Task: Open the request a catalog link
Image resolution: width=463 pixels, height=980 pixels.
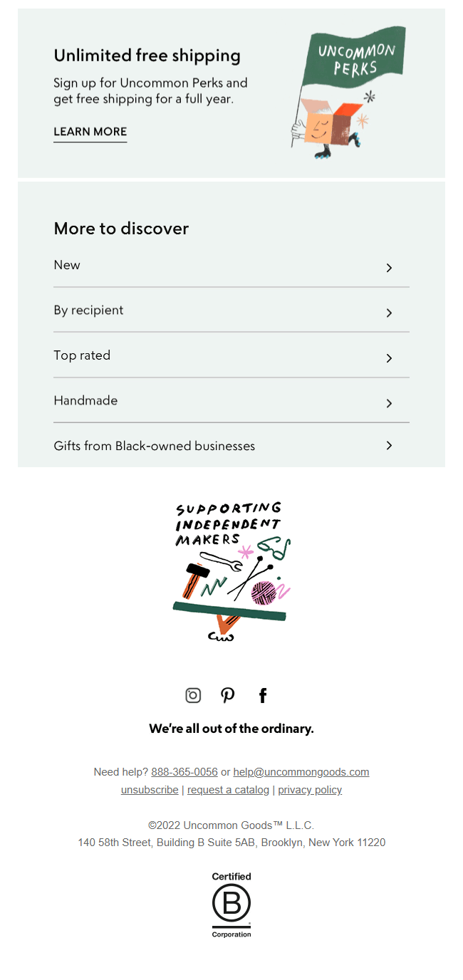Action: tap(228, 790)
